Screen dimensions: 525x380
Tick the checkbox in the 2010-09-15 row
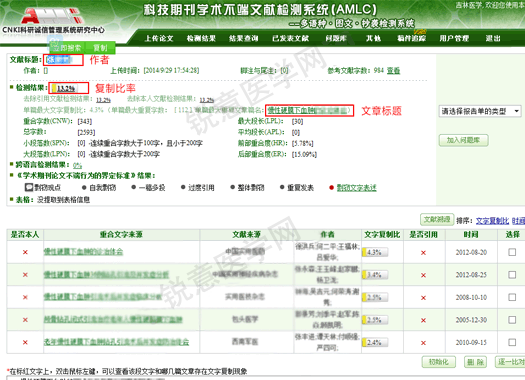[512, 342]
